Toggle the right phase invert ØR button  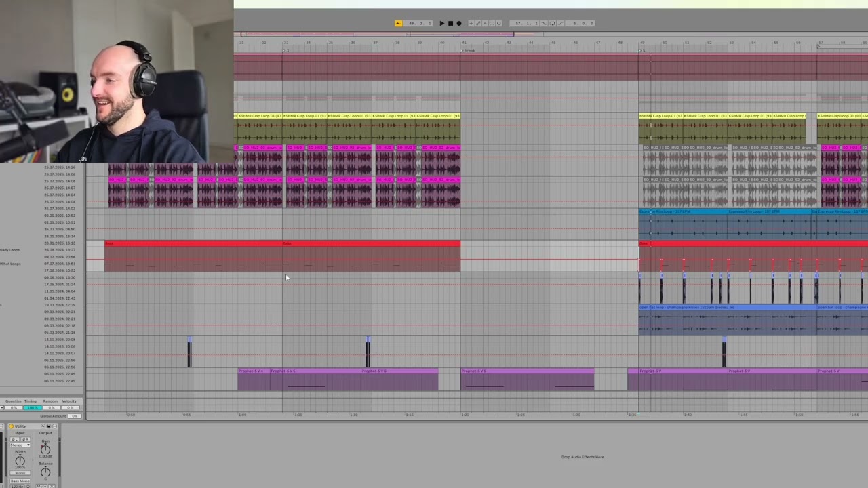click(25, 439)
